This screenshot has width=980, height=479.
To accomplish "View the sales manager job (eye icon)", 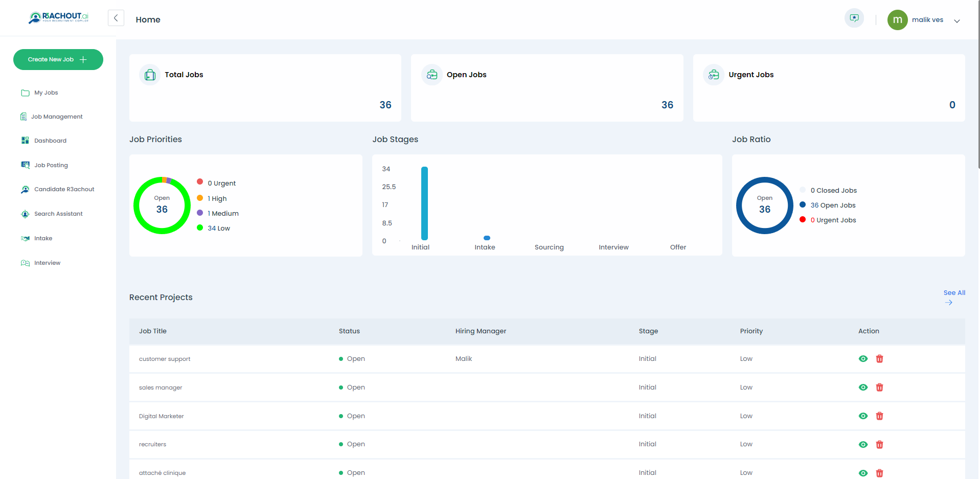I will pos(863,387).
